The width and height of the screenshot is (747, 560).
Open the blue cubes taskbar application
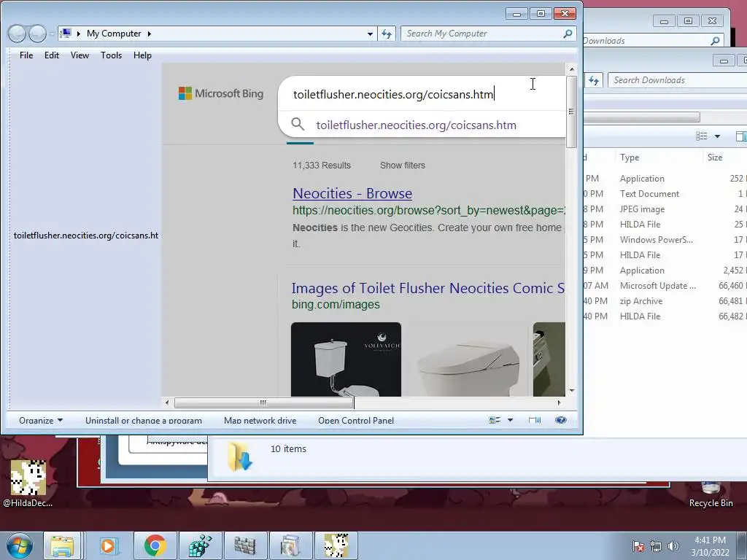pyautogui.click(x=200, y=545)
